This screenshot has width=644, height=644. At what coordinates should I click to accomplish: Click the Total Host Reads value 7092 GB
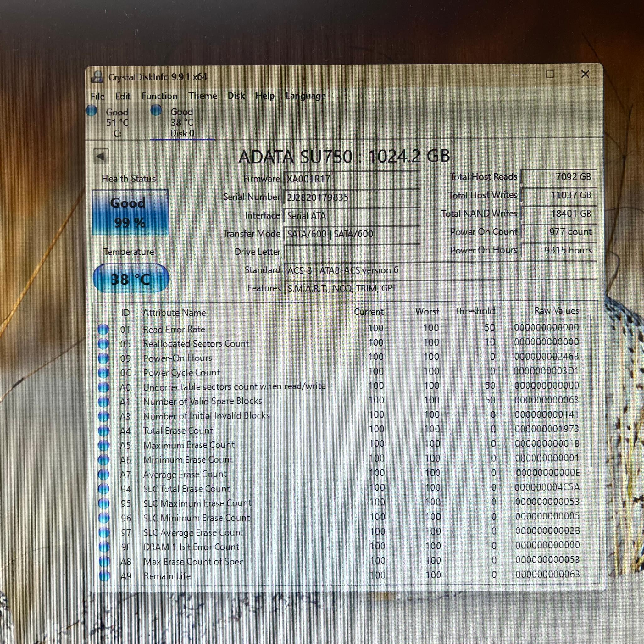coord(559,177)
